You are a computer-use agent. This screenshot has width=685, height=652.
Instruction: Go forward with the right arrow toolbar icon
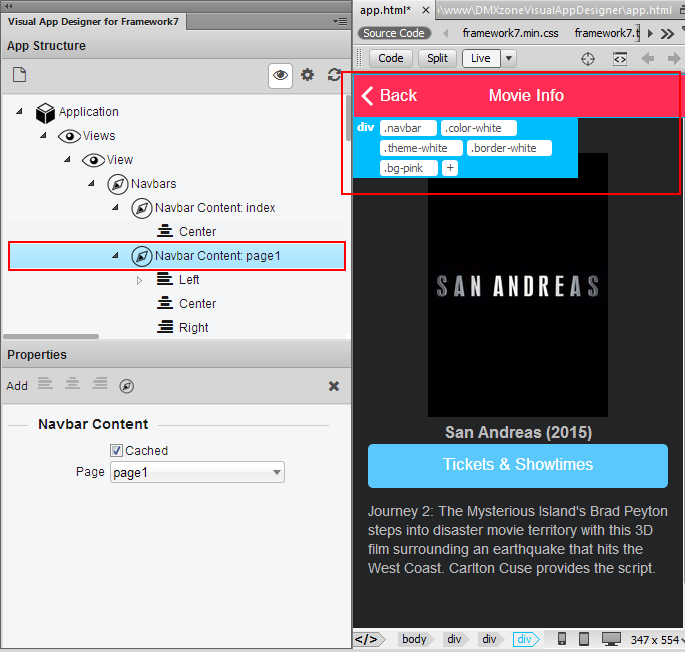coord(674,58)
